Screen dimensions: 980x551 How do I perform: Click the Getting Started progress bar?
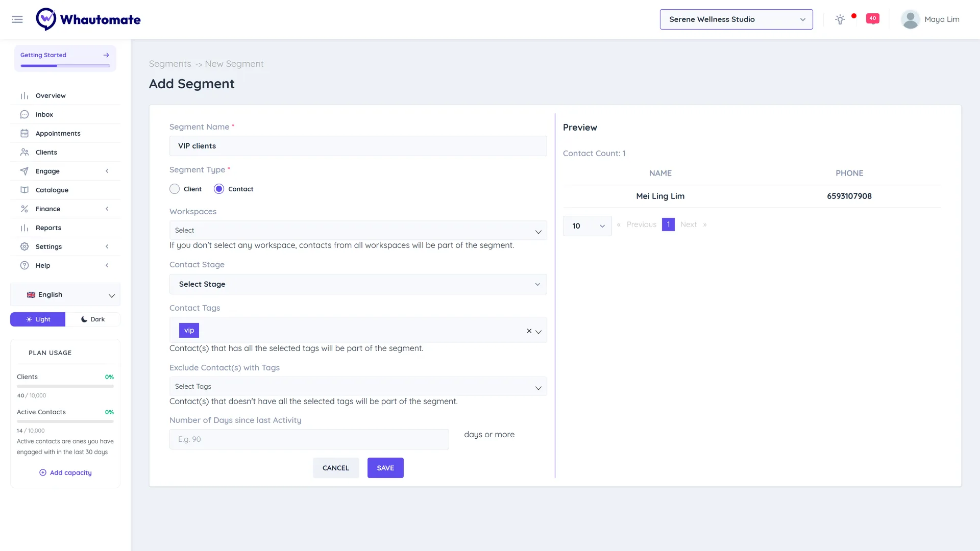(65, 66)
